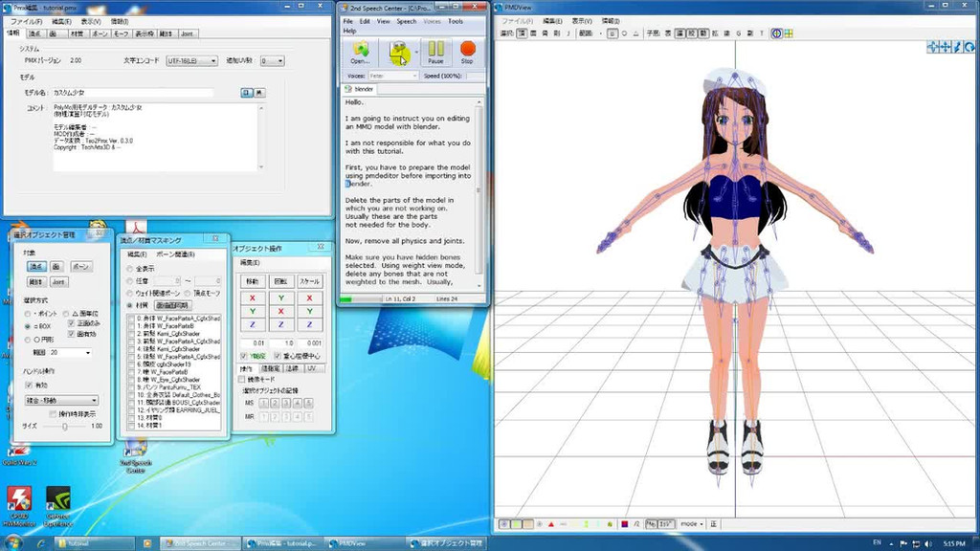Click the 移動 button in object panel
Image resolution: width=980 pixels, height=551 pixels.
252,282
